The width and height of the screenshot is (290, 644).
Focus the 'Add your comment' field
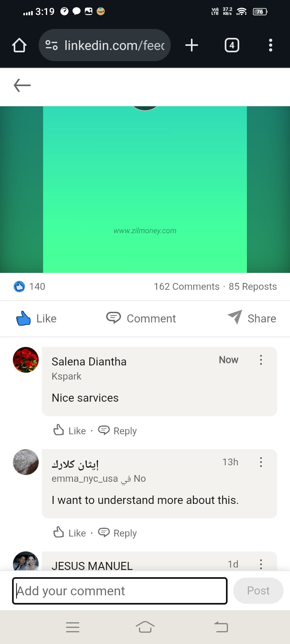pos(120,591)
